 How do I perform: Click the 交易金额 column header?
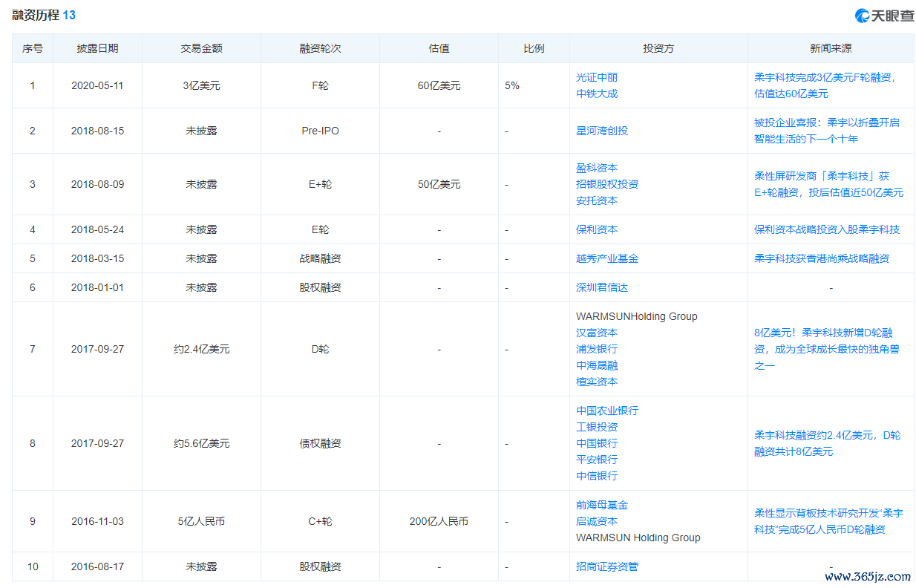click(x=201, y=48)
